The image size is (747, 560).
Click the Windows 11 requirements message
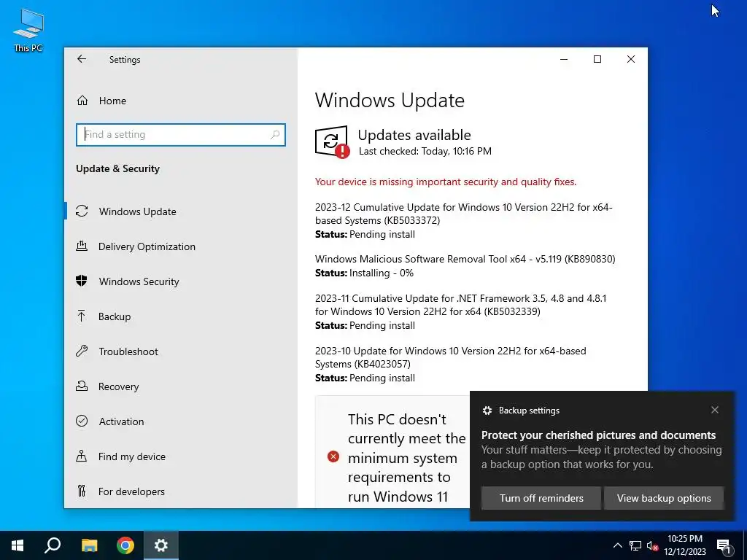coord(406,458)
